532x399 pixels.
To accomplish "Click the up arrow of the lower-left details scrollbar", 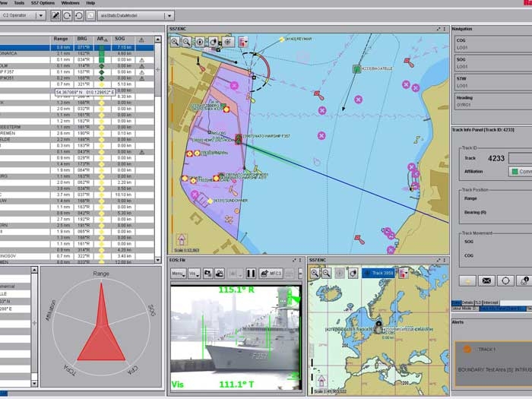I will [34, 270].
